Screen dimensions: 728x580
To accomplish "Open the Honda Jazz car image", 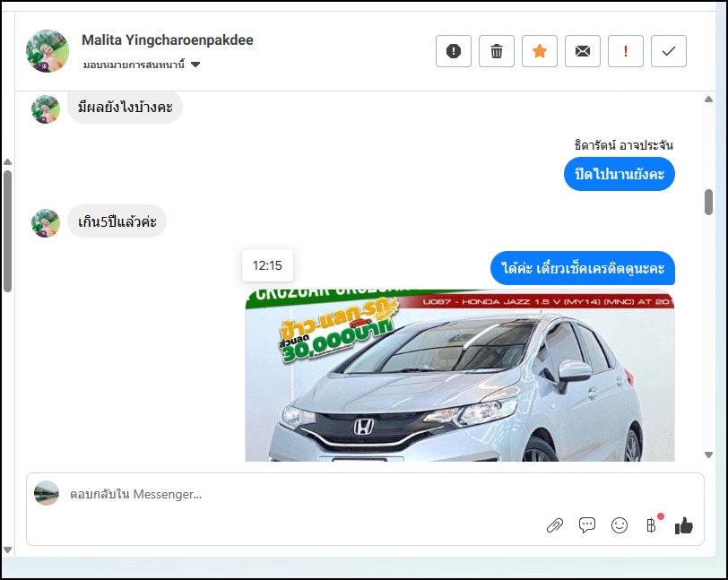I will click(x=460, y=376).
